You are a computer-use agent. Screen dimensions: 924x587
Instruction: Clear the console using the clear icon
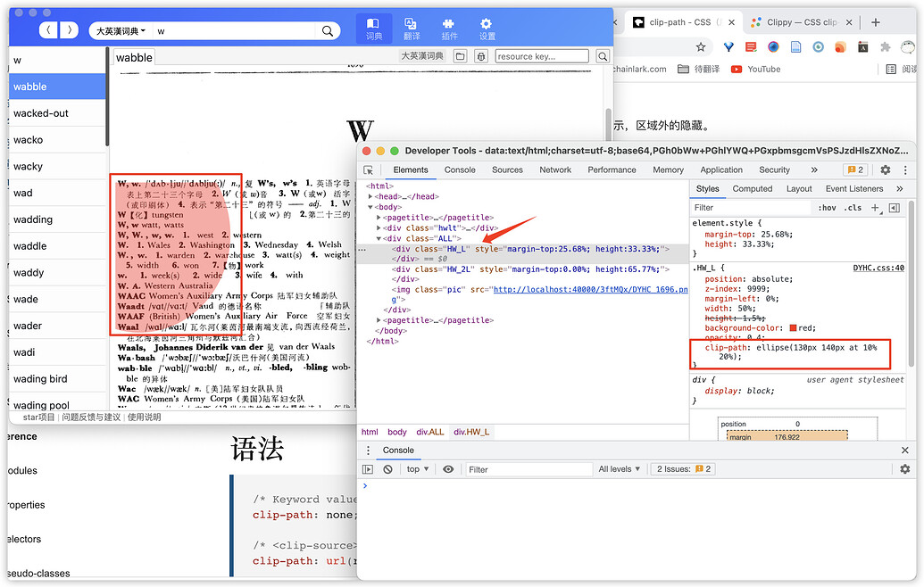(387, 468)
